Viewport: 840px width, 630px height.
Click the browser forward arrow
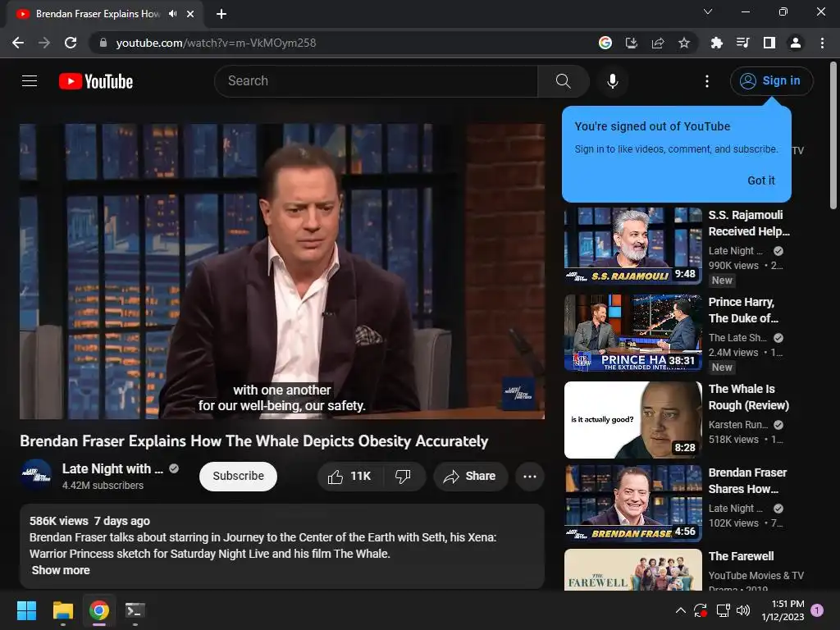pos(44,43)
